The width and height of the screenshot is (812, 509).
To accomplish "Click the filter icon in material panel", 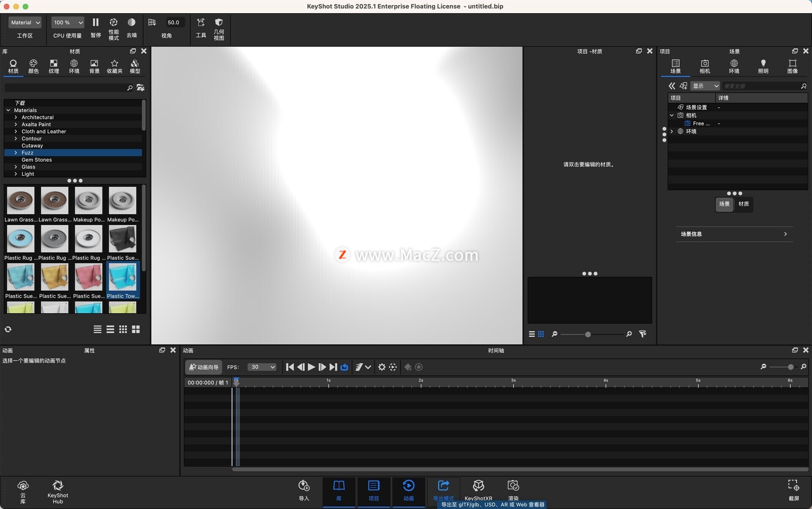I will click(x=642, y=334).
